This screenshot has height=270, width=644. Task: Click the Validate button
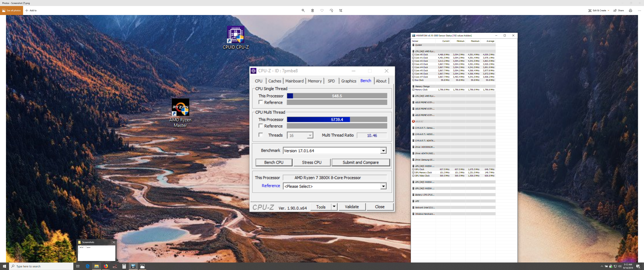coord(352,207)
